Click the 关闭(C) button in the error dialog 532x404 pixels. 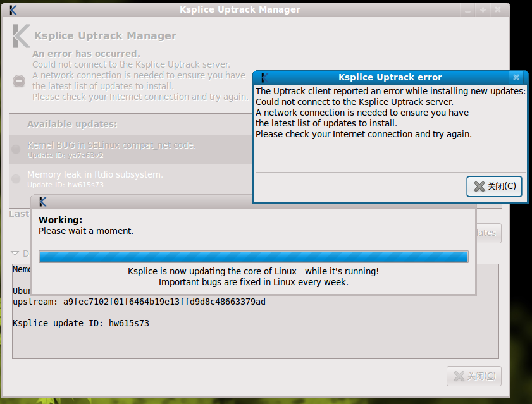(x=494, y=187)
